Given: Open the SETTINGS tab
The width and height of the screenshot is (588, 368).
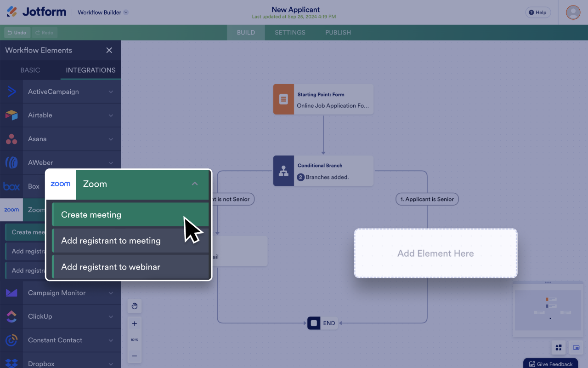Looking at the screenshot, I should [290, 33].
